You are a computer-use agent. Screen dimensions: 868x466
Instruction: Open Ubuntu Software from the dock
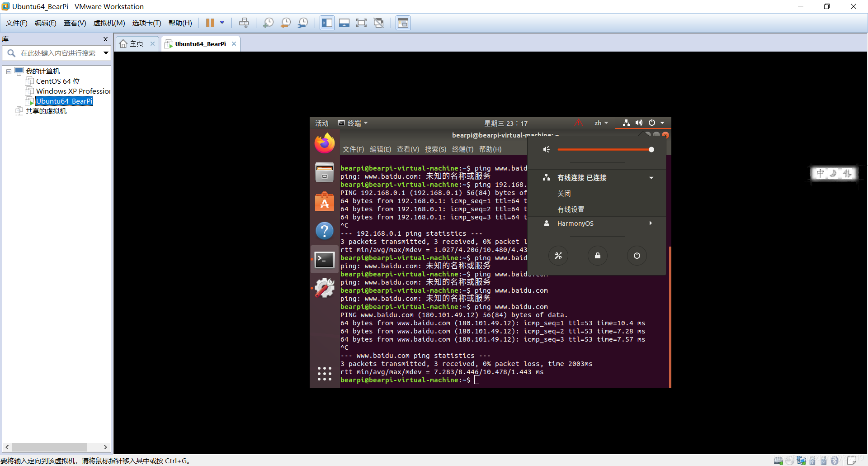325,201
